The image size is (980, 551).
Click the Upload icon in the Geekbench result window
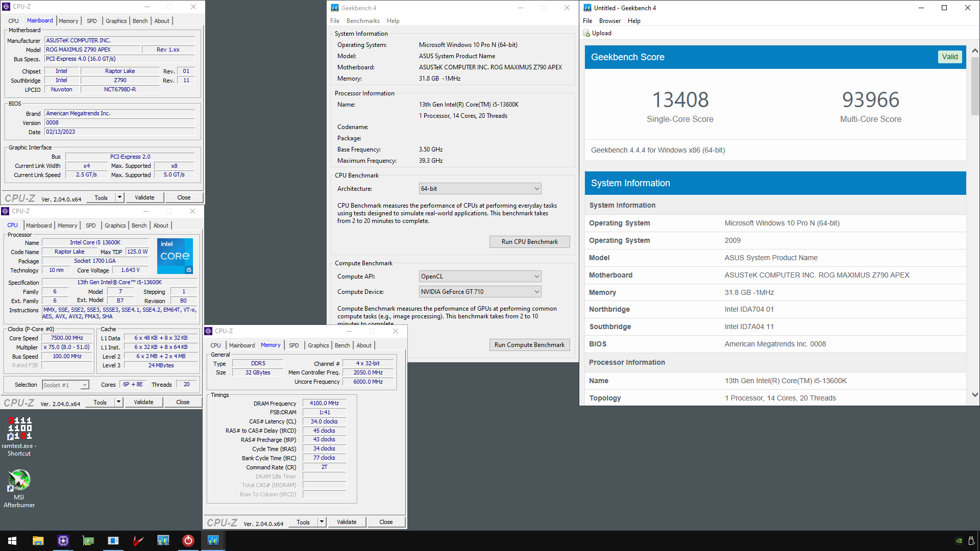pyautogui.click(x=586, y=33)
